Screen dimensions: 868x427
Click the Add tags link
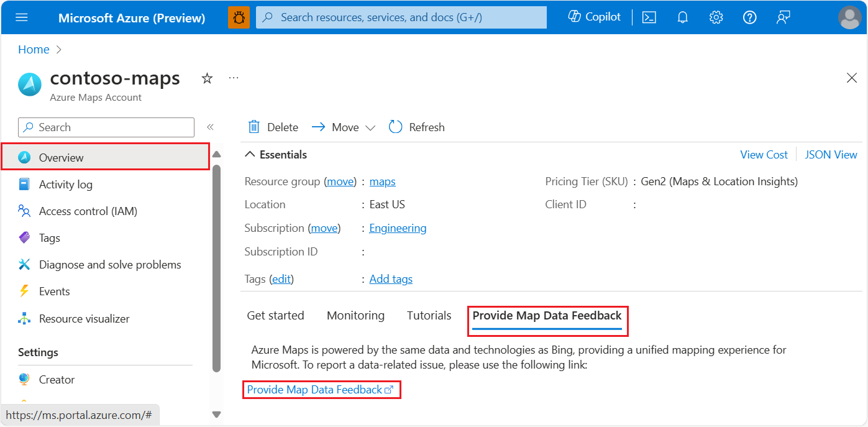391,278
